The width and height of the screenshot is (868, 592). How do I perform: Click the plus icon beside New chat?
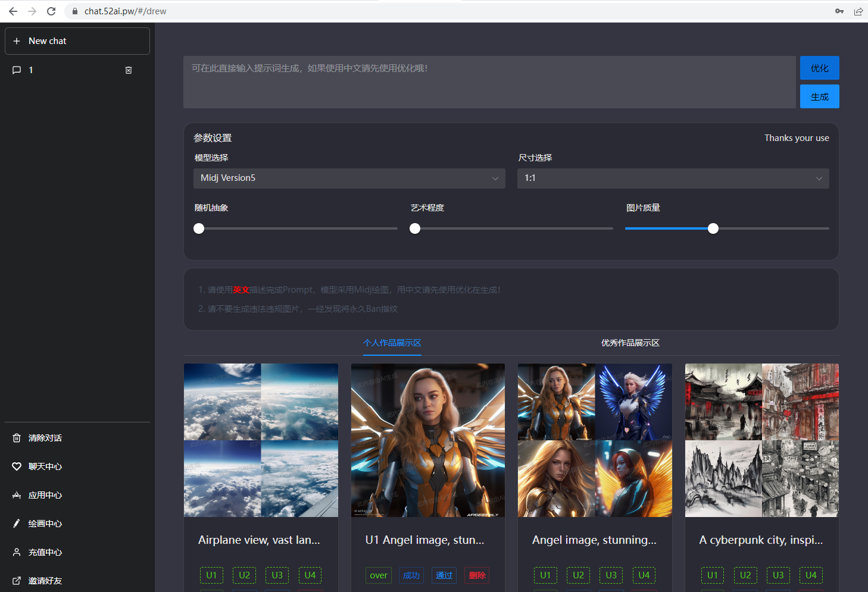coord(17,41)
